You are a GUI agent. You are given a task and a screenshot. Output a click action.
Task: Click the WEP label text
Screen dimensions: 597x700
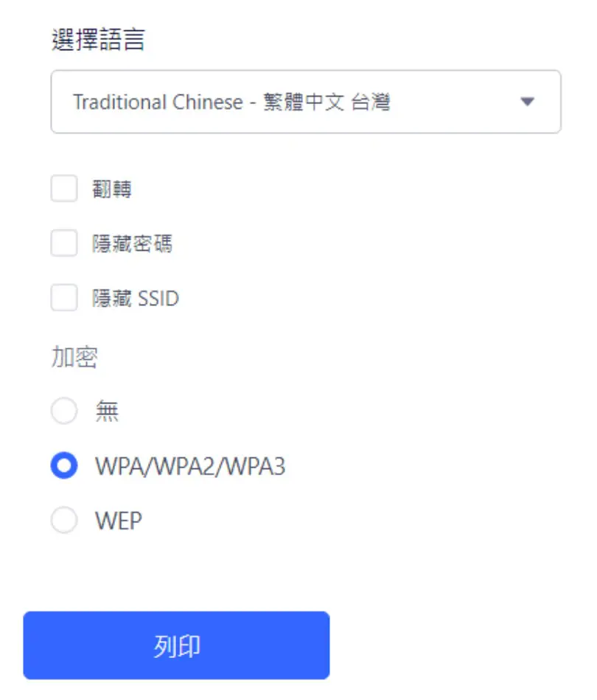click(119, 521)
